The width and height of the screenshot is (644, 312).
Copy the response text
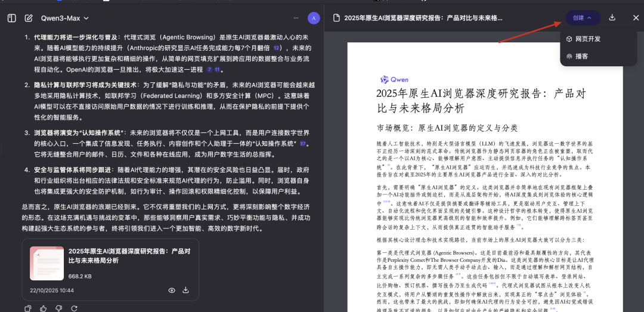point(28,308)
